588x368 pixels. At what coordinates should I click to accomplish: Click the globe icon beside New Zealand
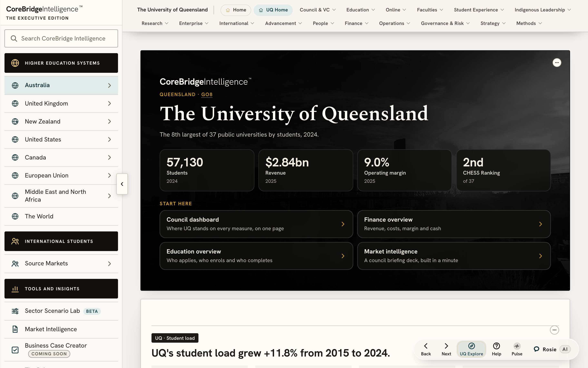tap(15, 121)
